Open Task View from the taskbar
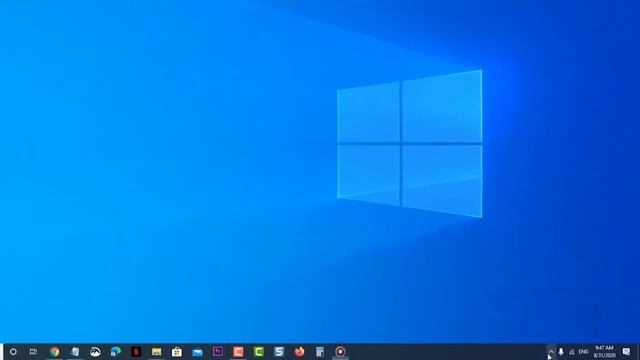 point(33,351)
